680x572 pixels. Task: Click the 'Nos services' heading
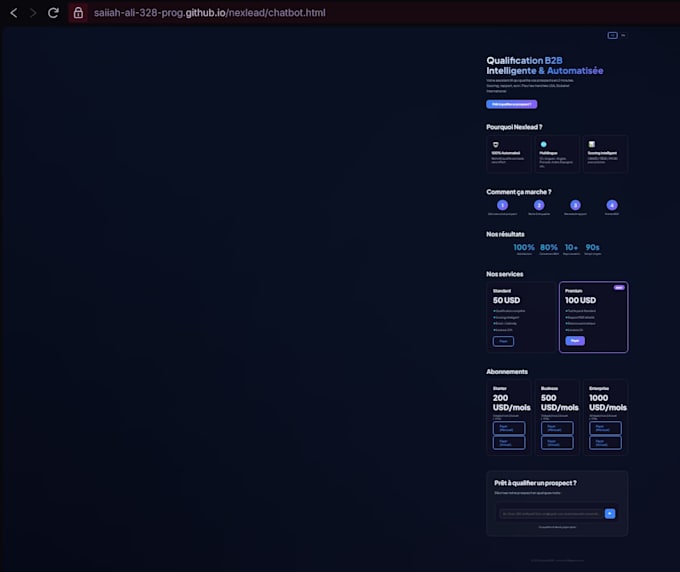point(504,274)
